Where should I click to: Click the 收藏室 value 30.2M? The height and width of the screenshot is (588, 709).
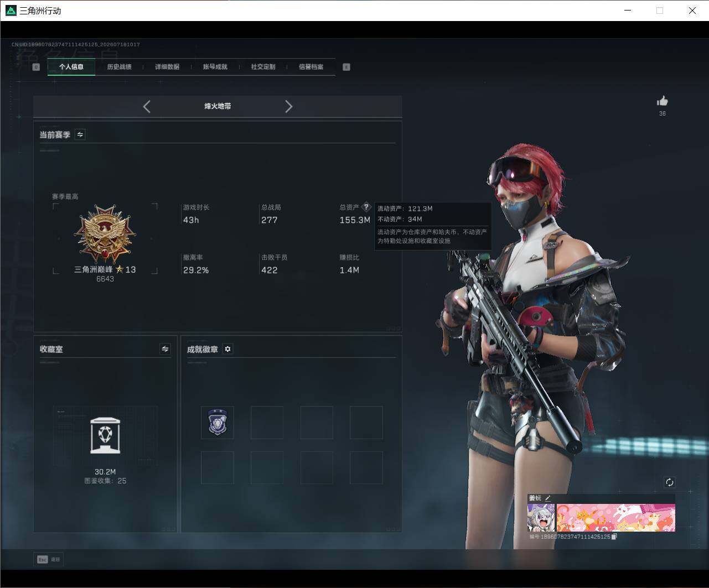point(105,472)
